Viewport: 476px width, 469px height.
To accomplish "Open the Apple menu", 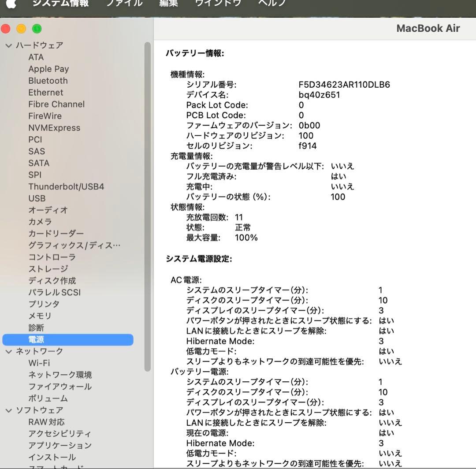I will click(11, 4).
